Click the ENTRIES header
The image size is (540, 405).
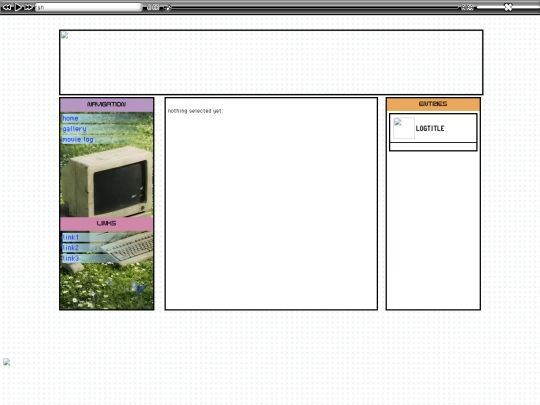click(433, 104)
